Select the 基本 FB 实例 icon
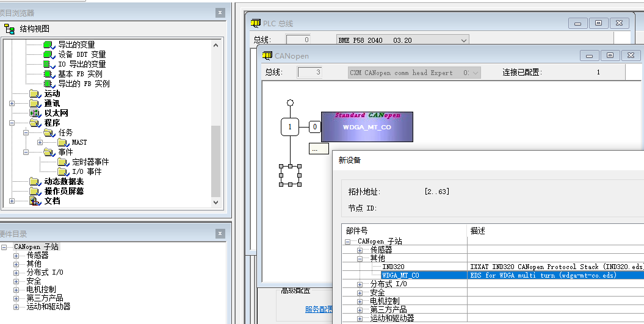Image resolution: width=644 pixels, height=324 pixels. [x=49, y=74]
